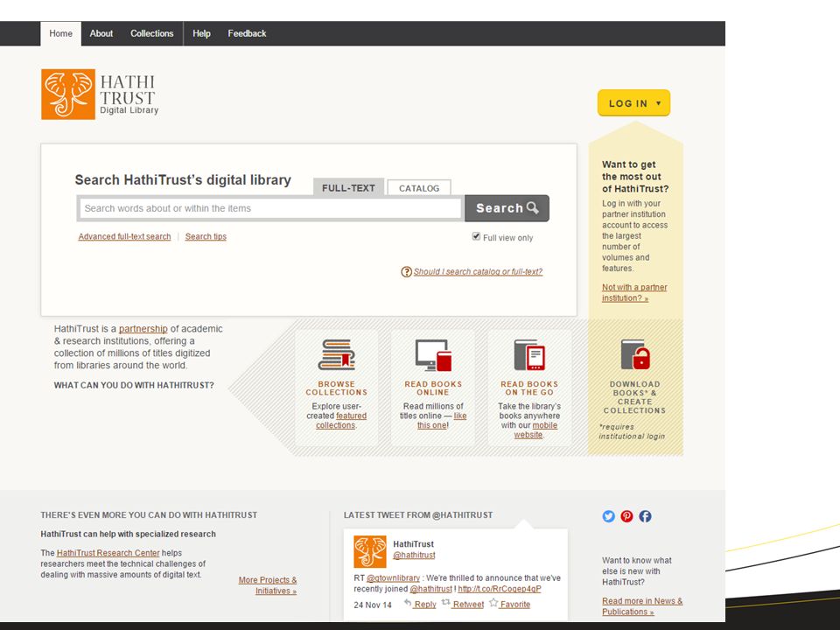Open the Home navigation tab
This screenshot has width=840, height=630.
60,33
